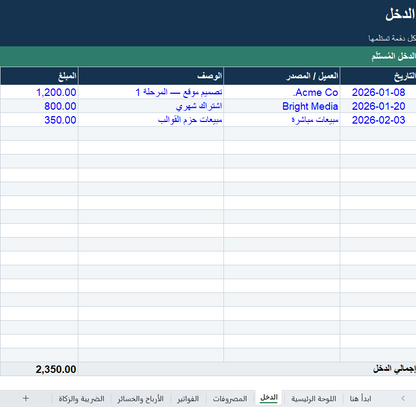Image resolution: width=416 pixels, height=407 pixels.
Task: Click the اشتراك شهري description cell
Action: point(151,106)
